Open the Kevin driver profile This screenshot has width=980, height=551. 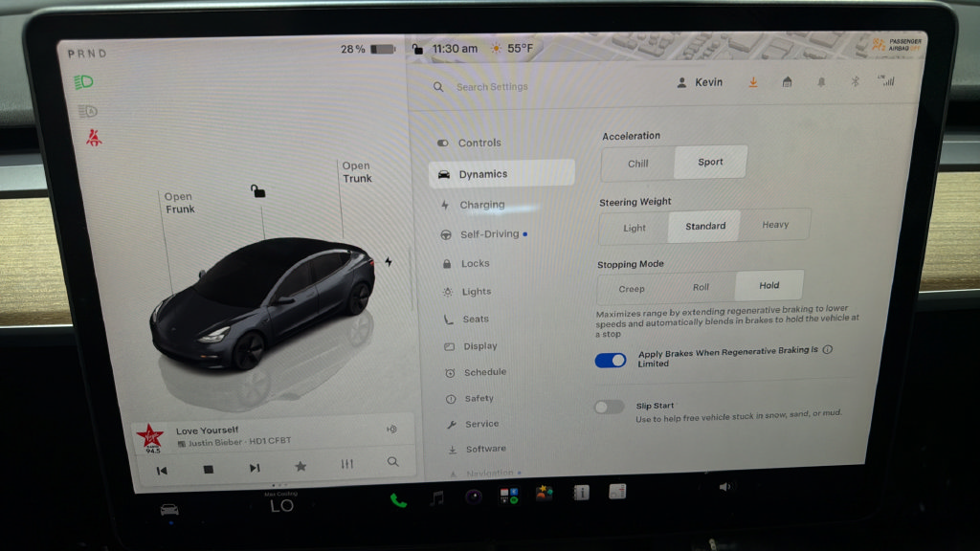pos(700,82)
